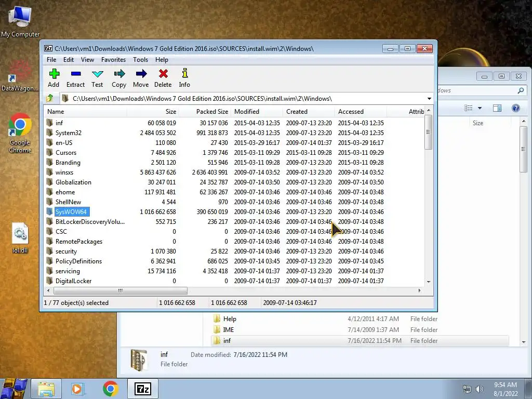Select lol.dll file on desktop
Image resolution: width=532 pixels, height=399 pixels.
click(20, 238)
